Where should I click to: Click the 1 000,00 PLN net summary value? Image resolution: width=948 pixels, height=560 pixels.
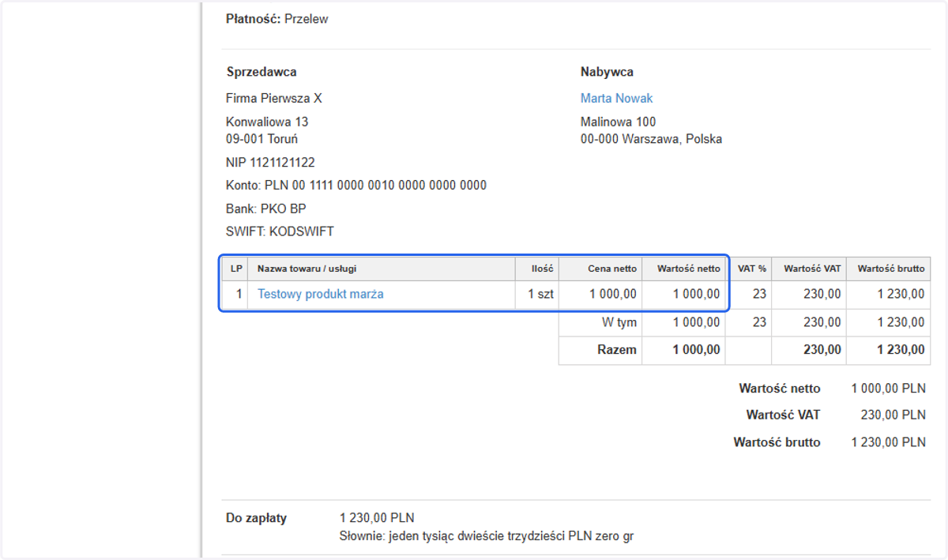pyautogui.click(x=889, y=389)
